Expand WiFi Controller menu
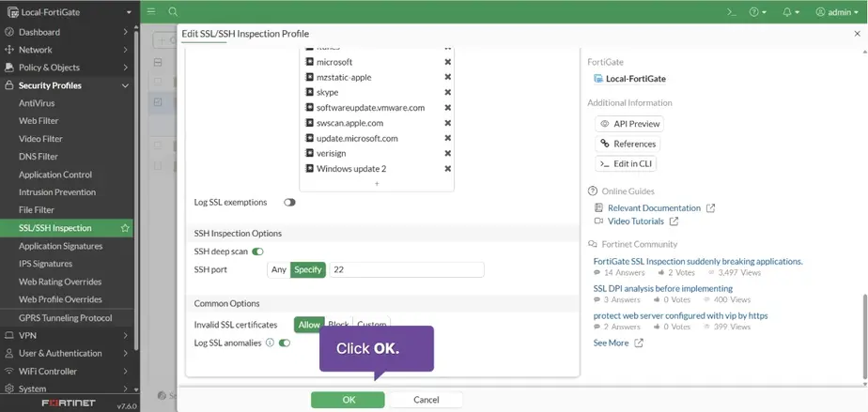 pyautogui.click(x=67, y=372)
